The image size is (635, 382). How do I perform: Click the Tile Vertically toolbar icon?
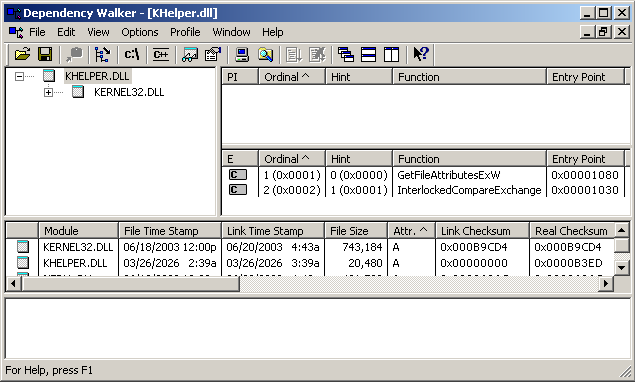pos(391,54)
